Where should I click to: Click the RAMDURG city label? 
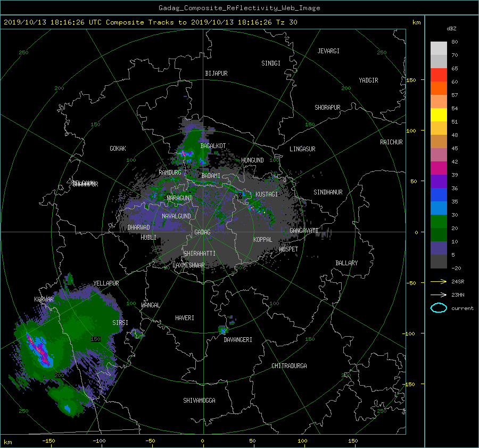click(x=170, y=173)
